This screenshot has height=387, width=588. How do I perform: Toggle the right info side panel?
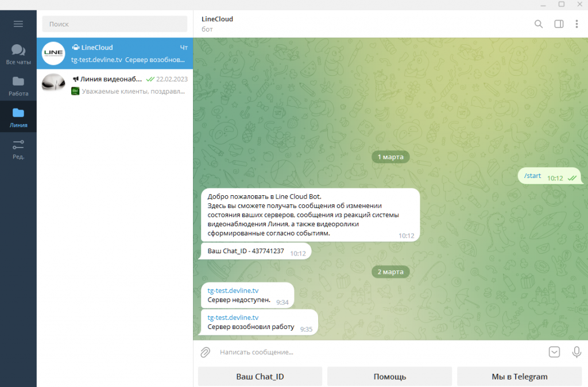click(559, 24)
